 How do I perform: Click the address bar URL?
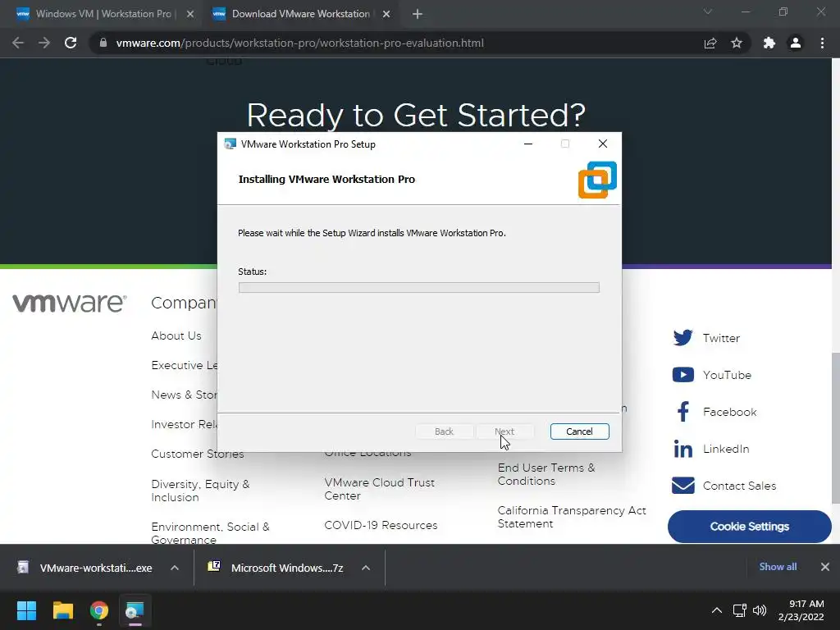click(299, 43)
